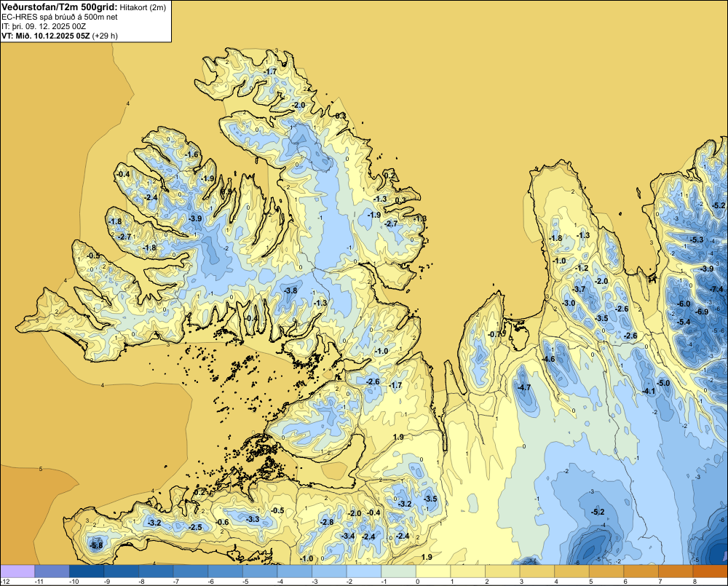
Task: Click the '-12' tick label in legend
Action: 6,582
